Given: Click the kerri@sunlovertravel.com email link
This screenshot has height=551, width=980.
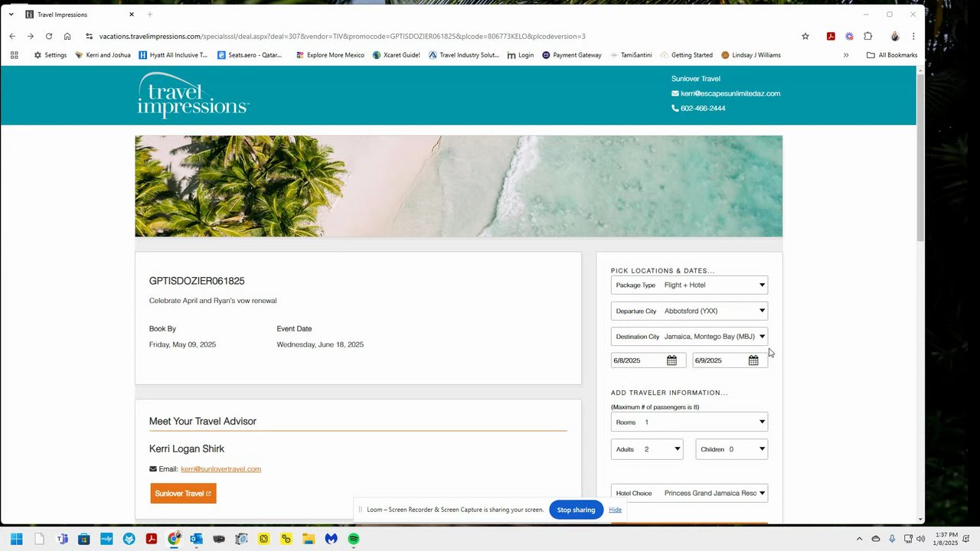Looking at the screenshot, I should coord(220,469).
